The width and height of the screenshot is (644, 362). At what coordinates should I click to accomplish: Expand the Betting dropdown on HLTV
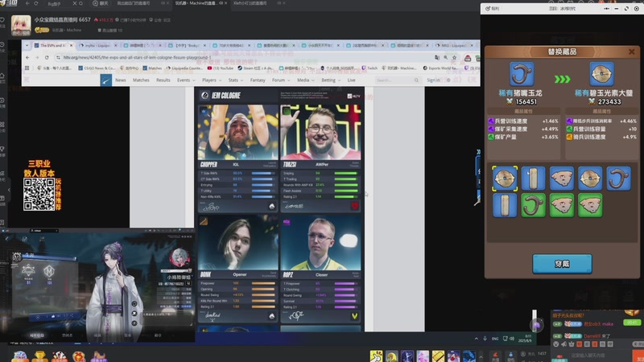coord(331,80)
